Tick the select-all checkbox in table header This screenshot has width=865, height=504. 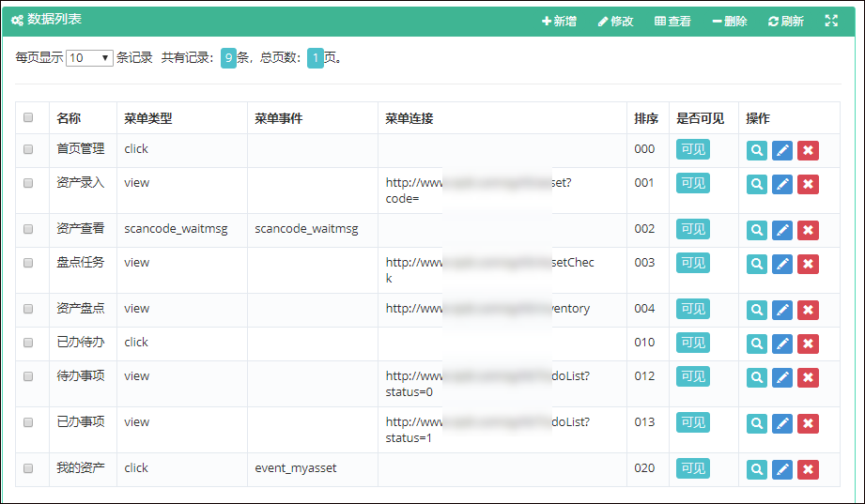(x=28, y=117)
